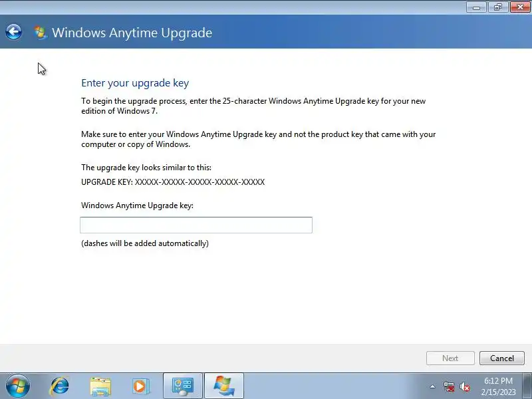Minimize the Anytime Upgrade window
The width and height of the screenshot is (532, 399).
click(476, 7)
